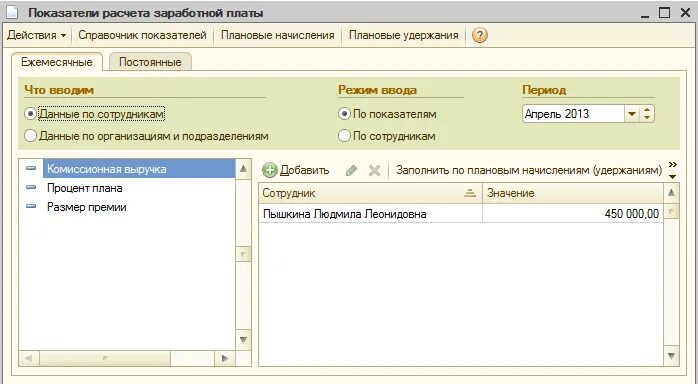Click the green plus Добавить icon
Image resolution: width=698 pixels, height=384 pixels.
point(270,170)
